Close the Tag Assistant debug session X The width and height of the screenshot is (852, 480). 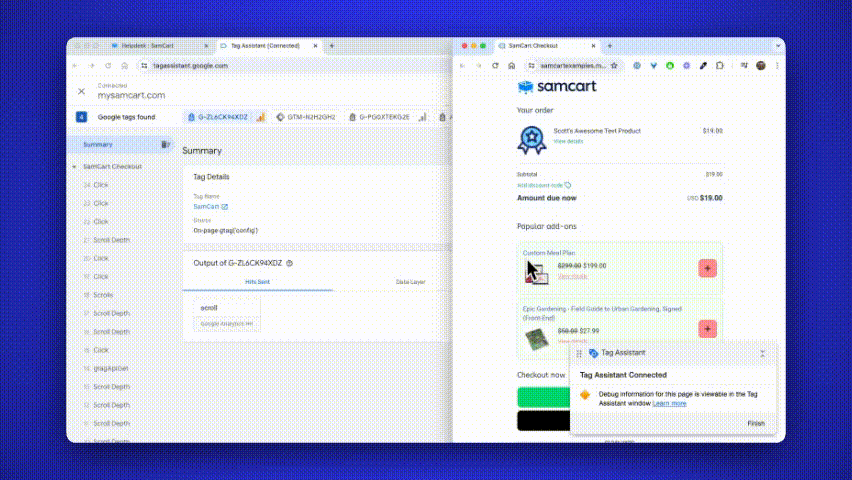coord(82,91)
